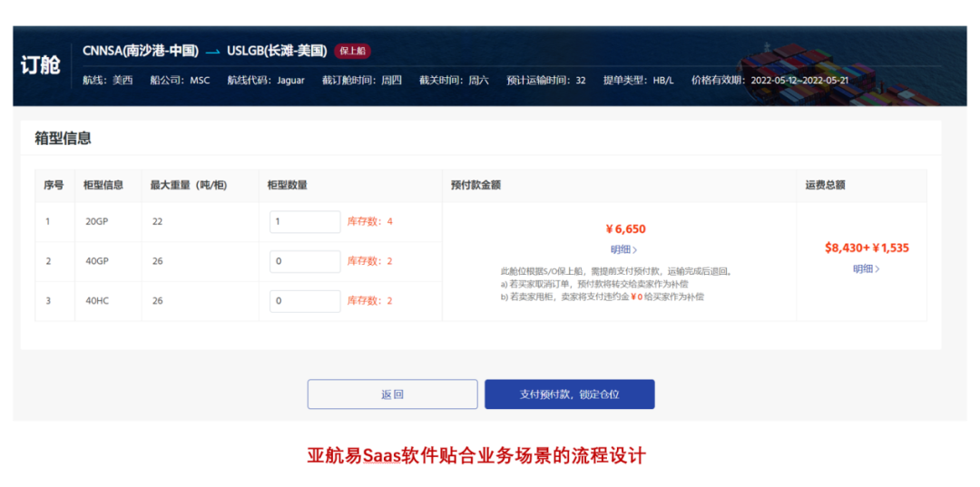
Task: Click 此舱位根据S/O保上船 note line
Action: coord(616,271)
